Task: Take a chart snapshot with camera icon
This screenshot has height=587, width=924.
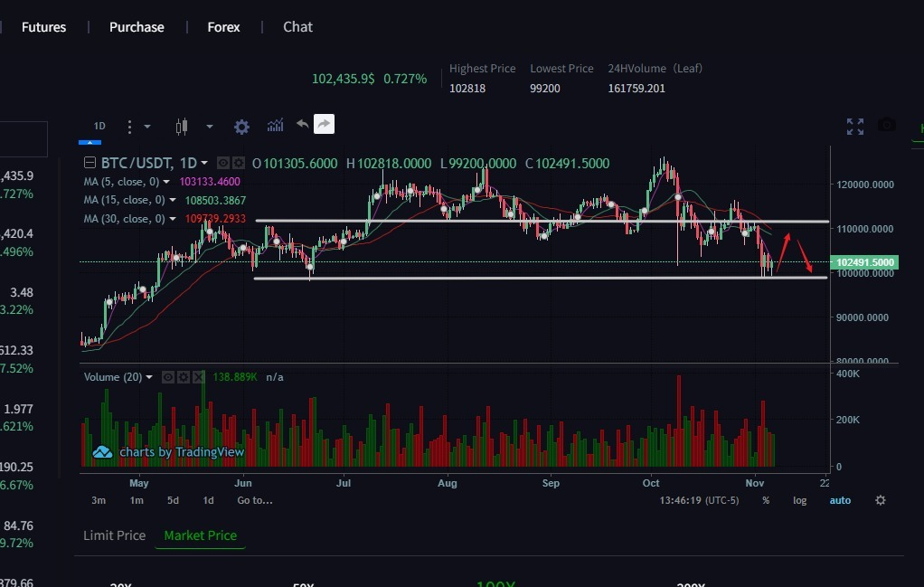Action: [886, 126]
